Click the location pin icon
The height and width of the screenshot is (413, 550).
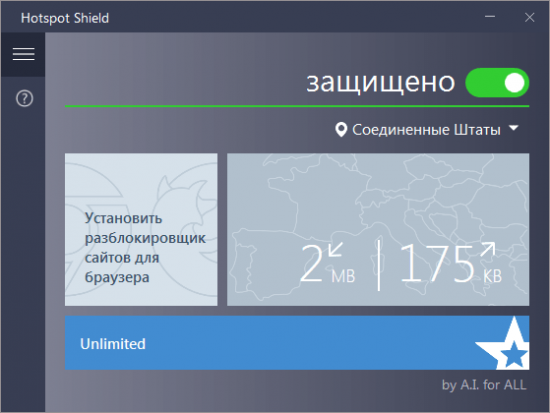(x=341, y=129)
